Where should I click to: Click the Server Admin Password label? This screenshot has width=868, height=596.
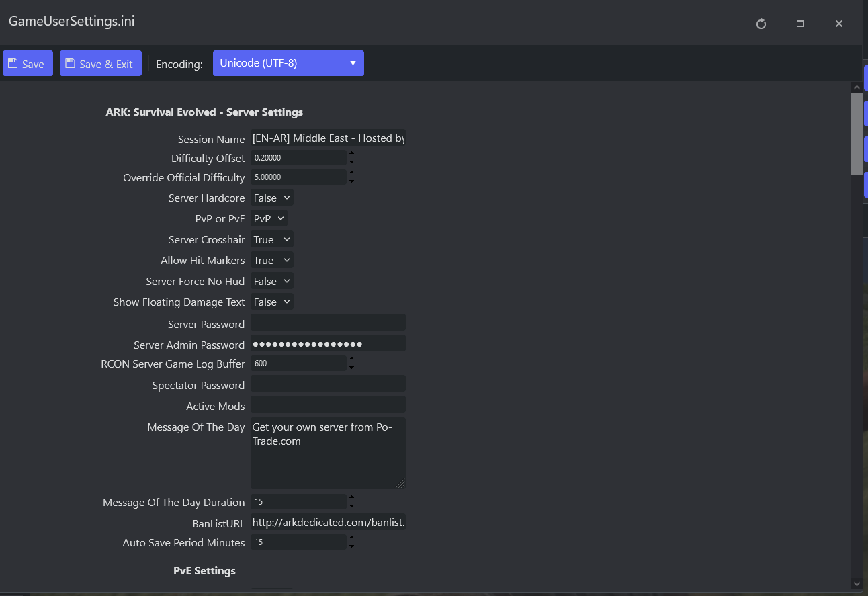click(189, 345)
